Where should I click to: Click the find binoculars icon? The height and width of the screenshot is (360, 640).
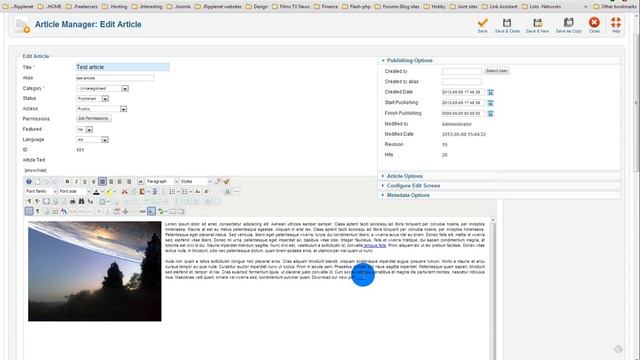click(81, 201)
